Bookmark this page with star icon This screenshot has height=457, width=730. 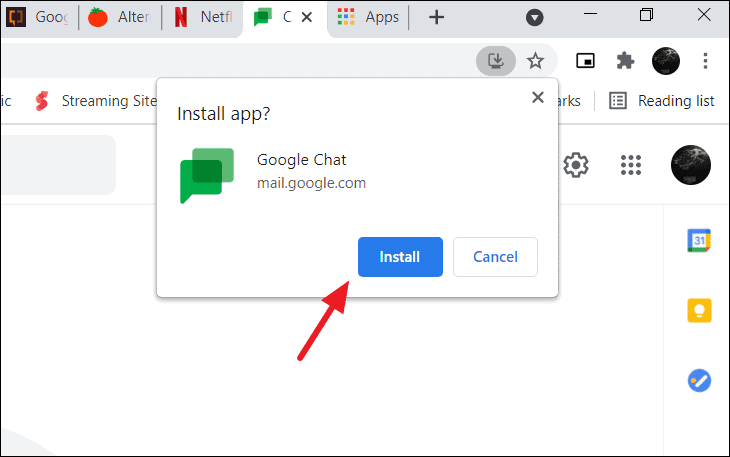coord(535,60)
